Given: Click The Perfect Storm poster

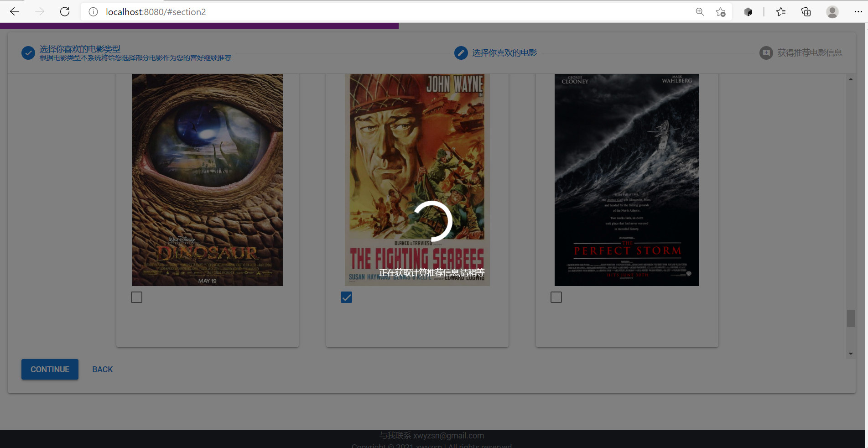Looking at the screenshot, I should 627,180.
